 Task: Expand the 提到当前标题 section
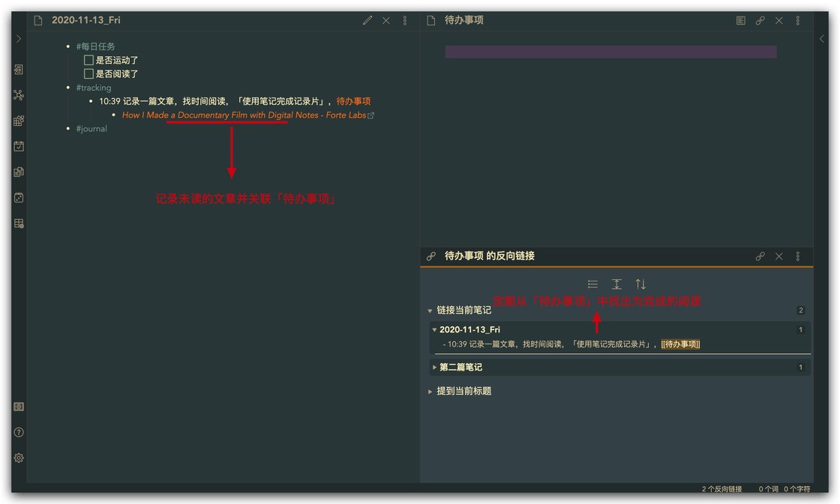430,391
